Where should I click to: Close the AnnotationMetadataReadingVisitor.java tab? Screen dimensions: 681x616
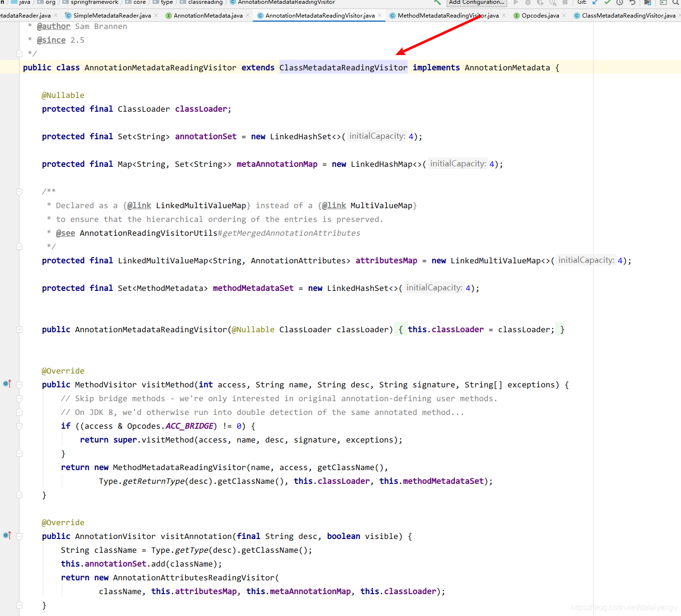(380, 15)
